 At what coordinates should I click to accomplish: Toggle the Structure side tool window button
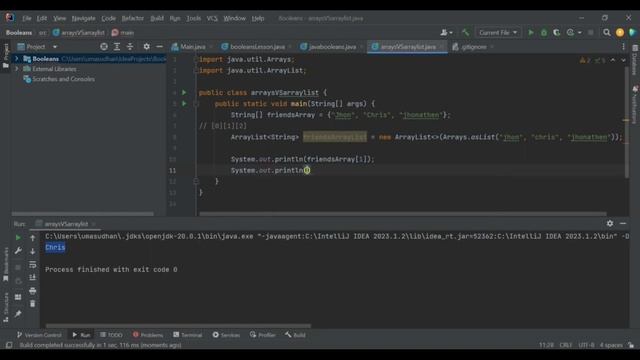point(6,307)
